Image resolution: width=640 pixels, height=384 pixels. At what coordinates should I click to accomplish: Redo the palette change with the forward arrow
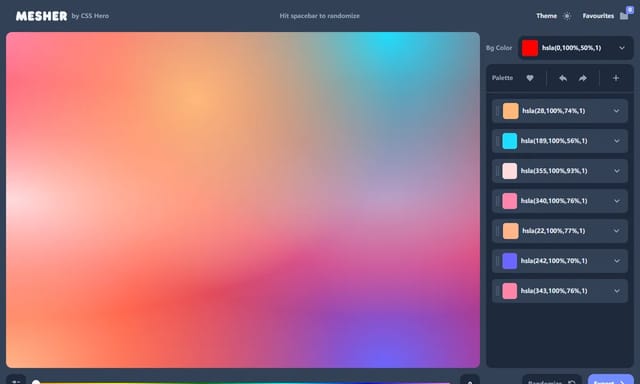(583, 78)
